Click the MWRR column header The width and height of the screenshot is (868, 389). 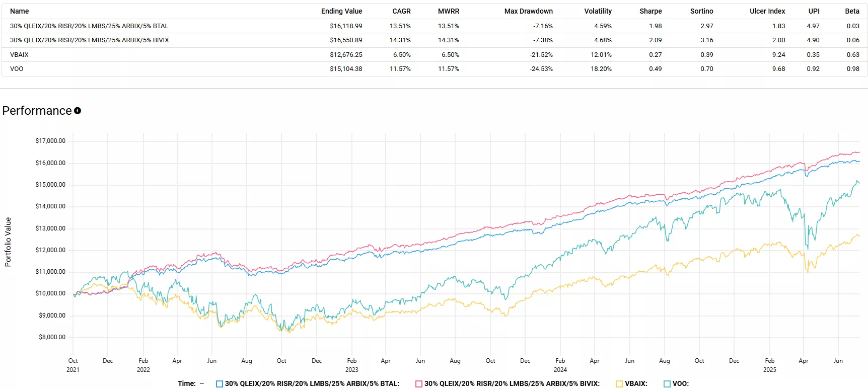tap(448, 11)
